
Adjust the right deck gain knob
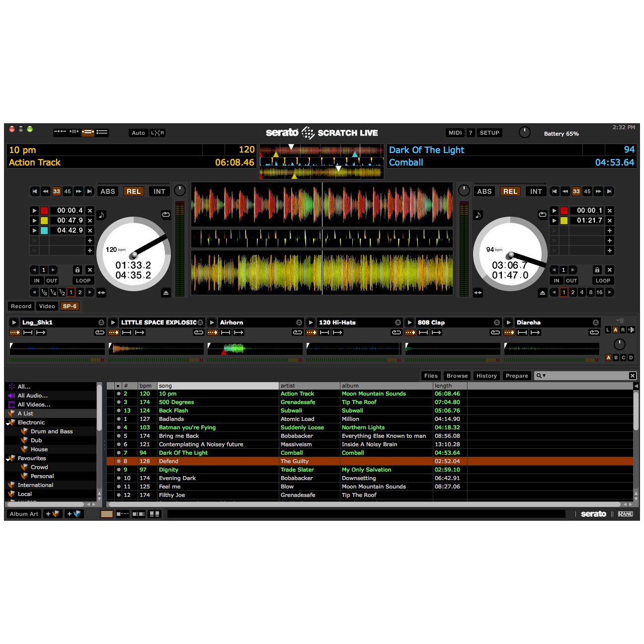pyautogui.click(x=464, y=190)
